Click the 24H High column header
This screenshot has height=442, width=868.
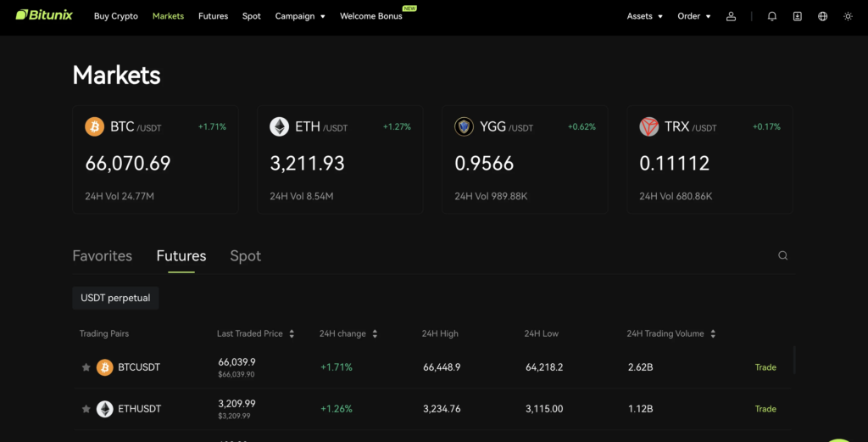tap(440, 333)
